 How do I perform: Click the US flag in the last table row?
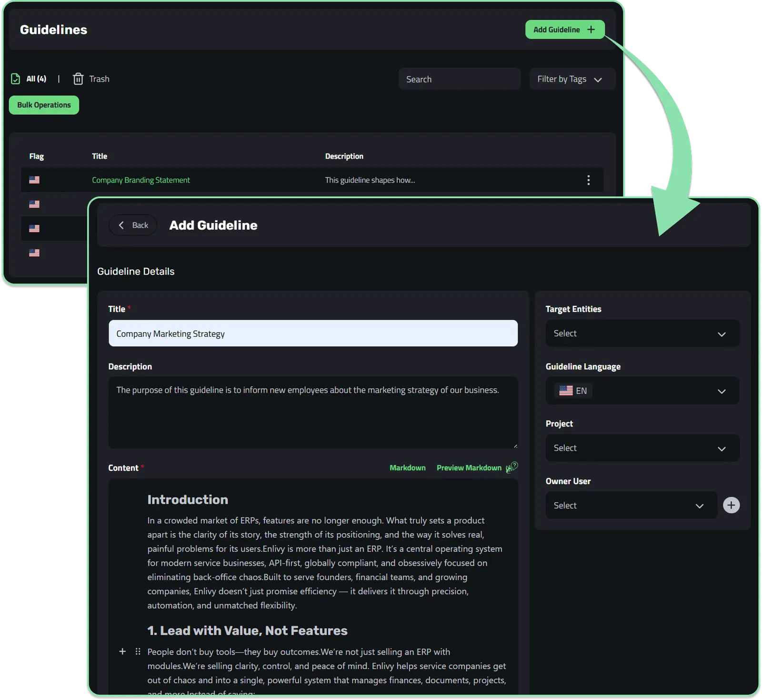[x=34, y=253]
